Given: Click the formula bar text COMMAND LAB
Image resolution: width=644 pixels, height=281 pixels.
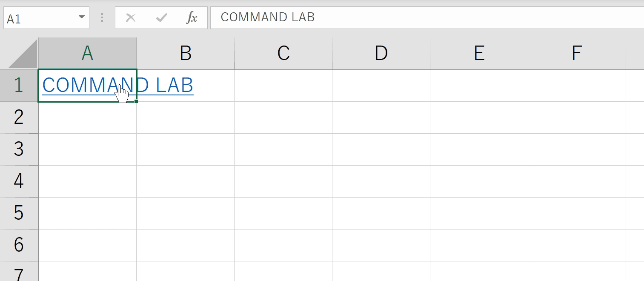Looking at the screenshot, I should tap(267, 17).
